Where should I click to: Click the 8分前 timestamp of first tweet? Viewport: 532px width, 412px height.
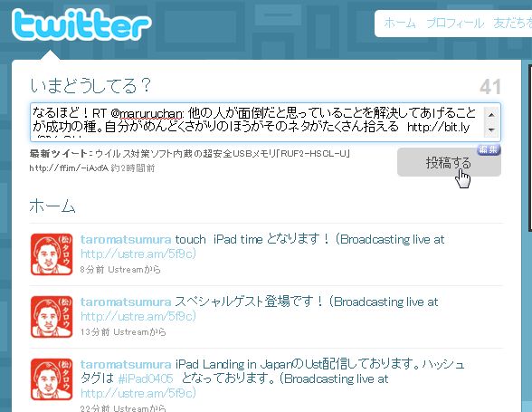(x=92, y=270)
